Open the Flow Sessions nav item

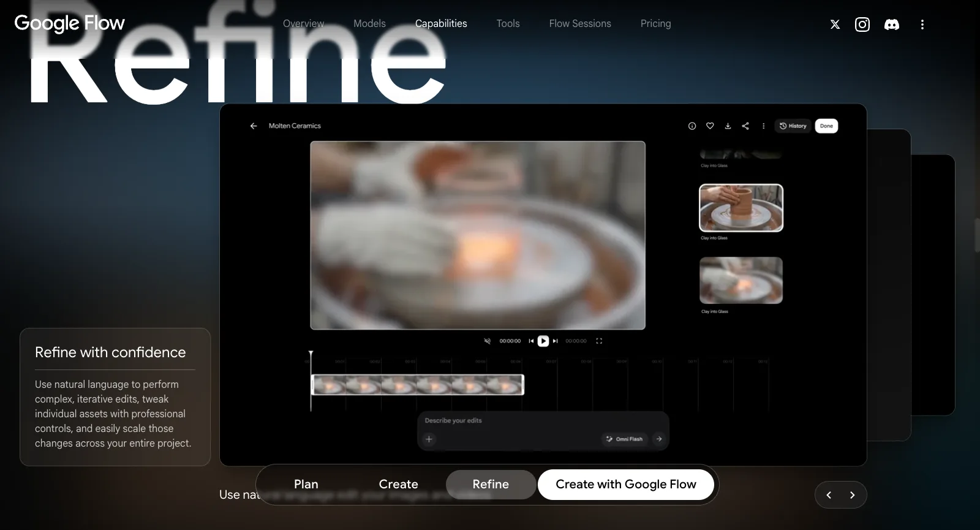tap(580, 24)
